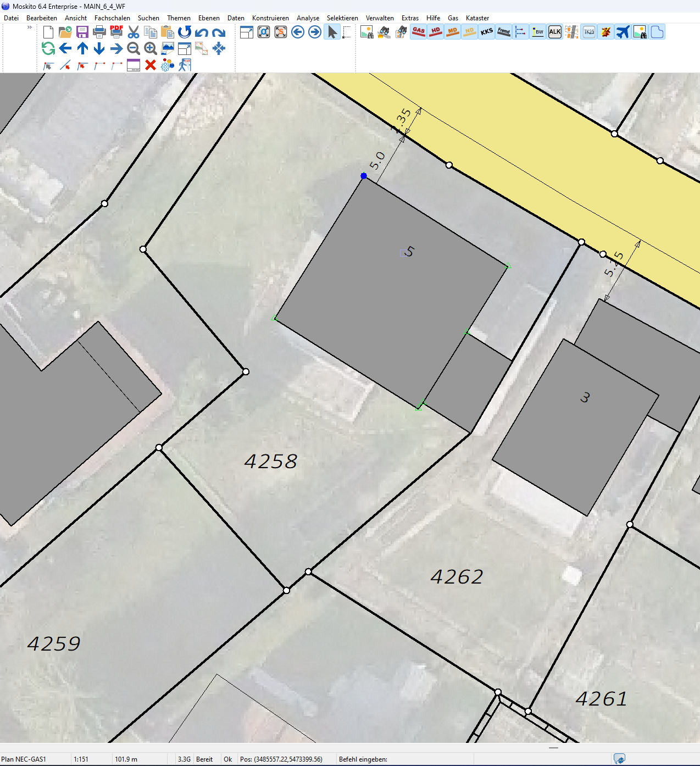Open the Kataster menu
700x766 pixels.
pos(477,18)
